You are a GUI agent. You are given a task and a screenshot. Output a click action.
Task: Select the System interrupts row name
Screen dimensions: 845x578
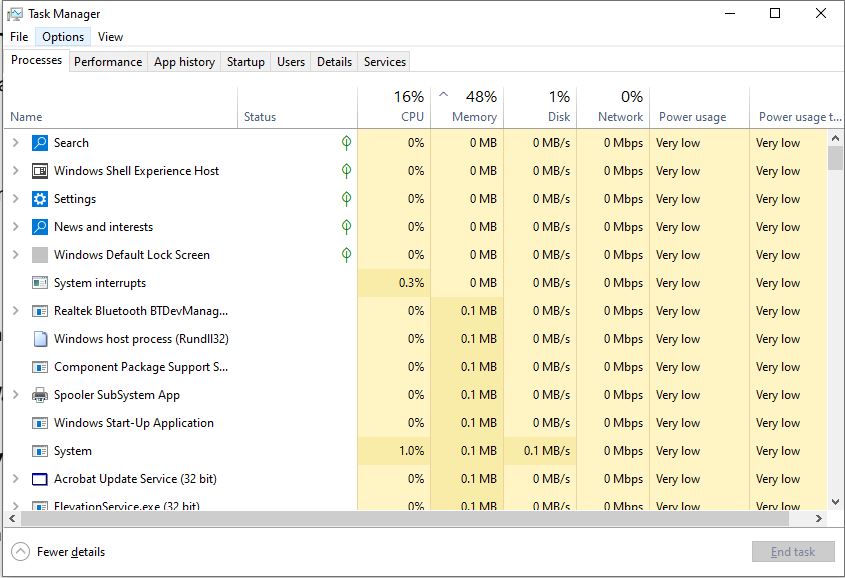click(x=100, y=283)
